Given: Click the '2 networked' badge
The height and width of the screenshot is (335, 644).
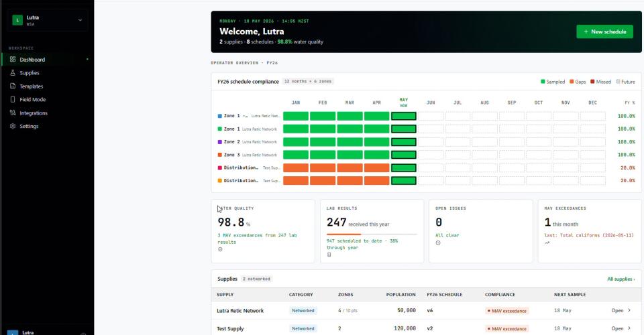Looking at the screenshot, I should (x=256, y=279).
